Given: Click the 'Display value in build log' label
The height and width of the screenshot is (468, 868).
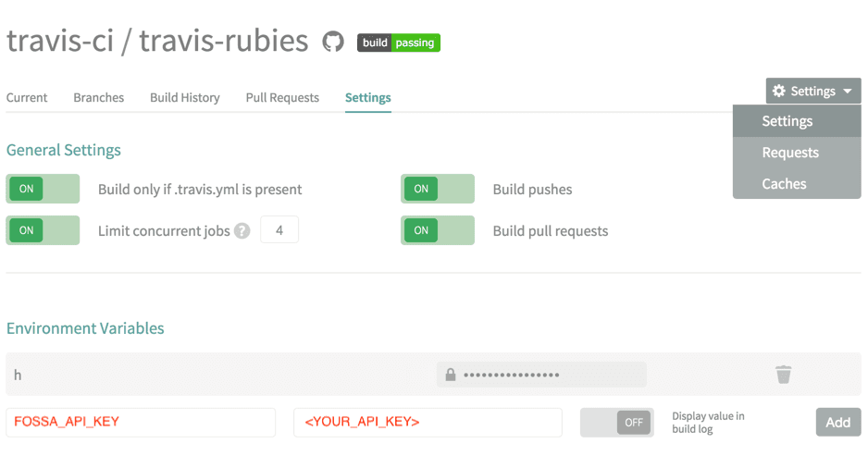Looking at the screenshot, I should click(x=708, y=423).
